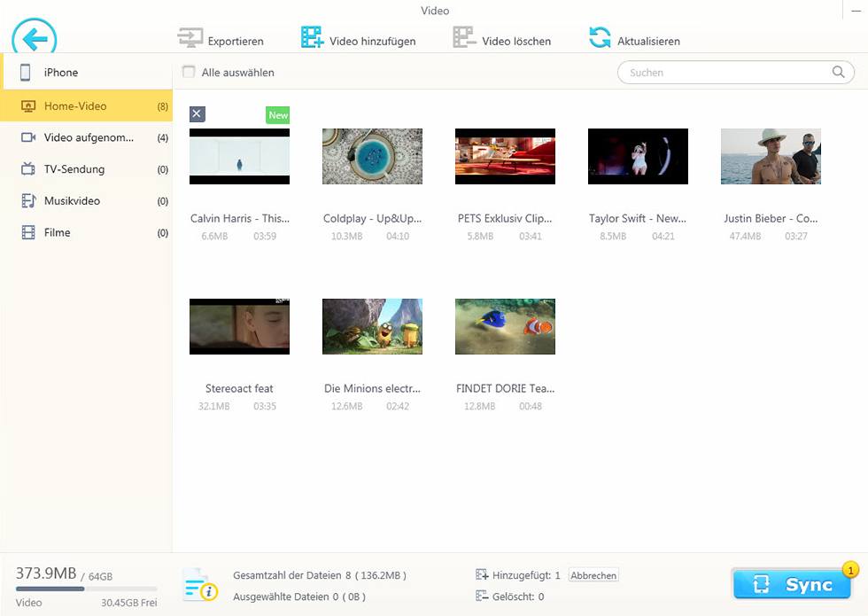Select the PETS Exklusiv Clip thumbnail
Screen dimensions: 868x616
pyautogui.click(x=505, y=156)
